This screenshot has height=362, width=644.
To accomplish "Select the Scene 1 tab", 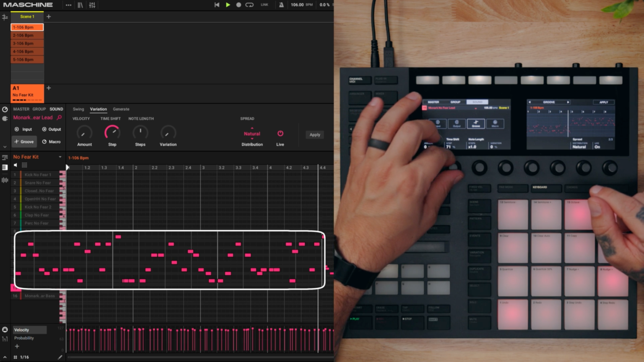I will pos(27,17).
